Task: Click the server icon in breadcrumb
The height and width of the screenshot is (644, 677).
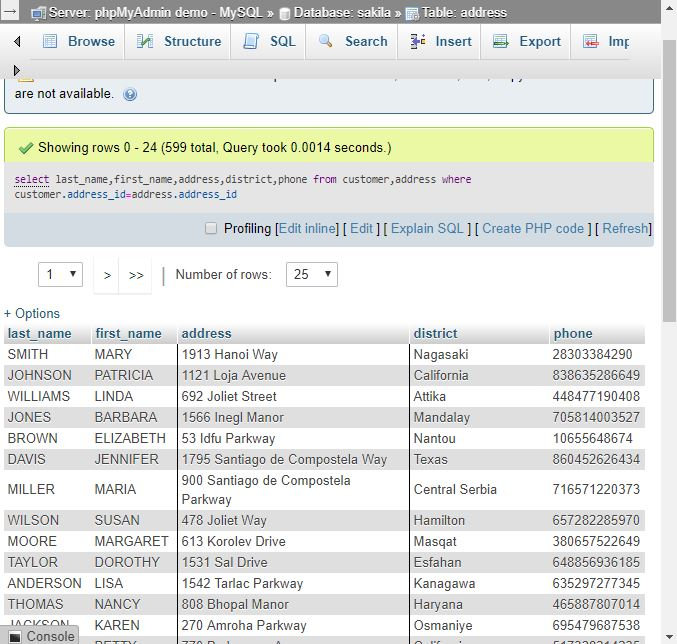Action: coord(39,13)
